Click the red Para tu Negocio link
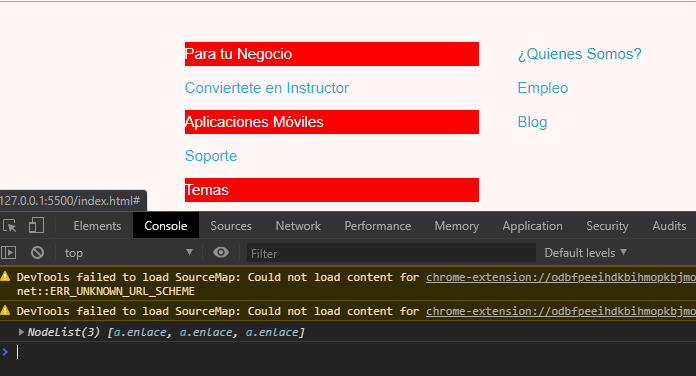This screenshot has height=376, width=696. pyautogui.click(x=332, y=54)
